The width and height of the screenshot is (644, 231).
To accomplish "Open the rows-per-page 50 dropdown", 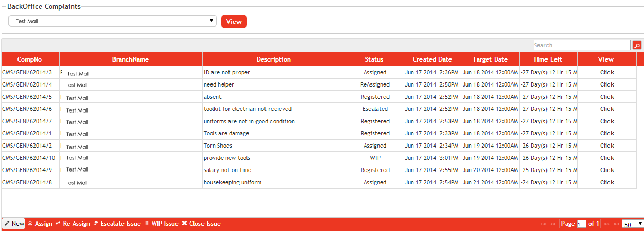I will click(632, 224).
